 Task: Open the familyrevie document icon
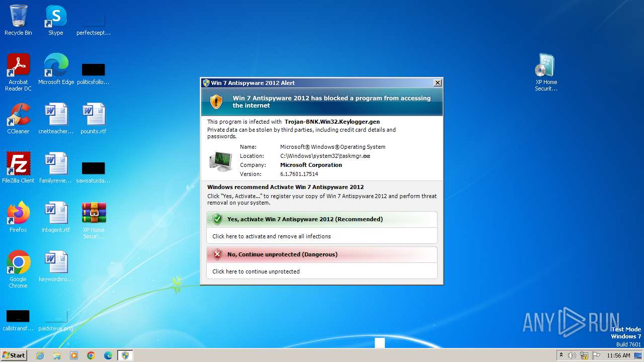coord(56,168)
